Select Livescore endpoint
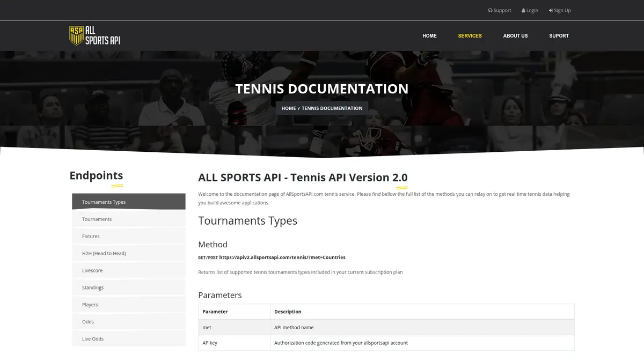 129,270
